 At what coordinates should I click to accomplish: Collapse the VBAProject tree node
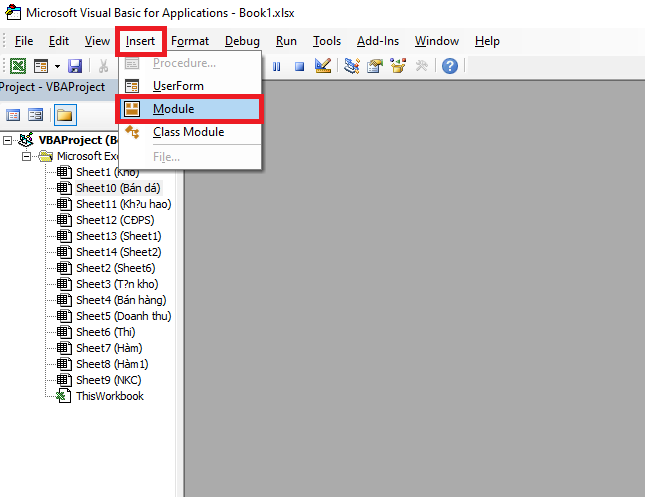pyautogui.click(x=7, y=141)
